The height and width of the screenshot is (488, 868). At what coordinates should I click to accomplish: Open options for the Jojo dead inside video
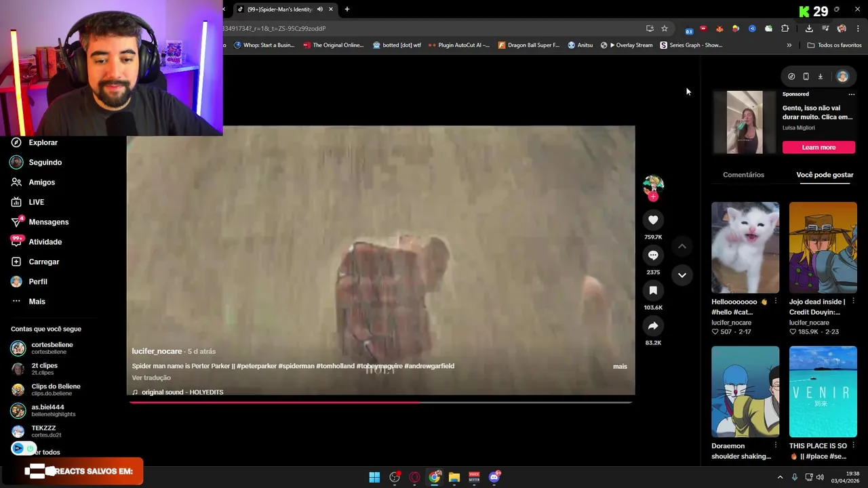(853, 302)
